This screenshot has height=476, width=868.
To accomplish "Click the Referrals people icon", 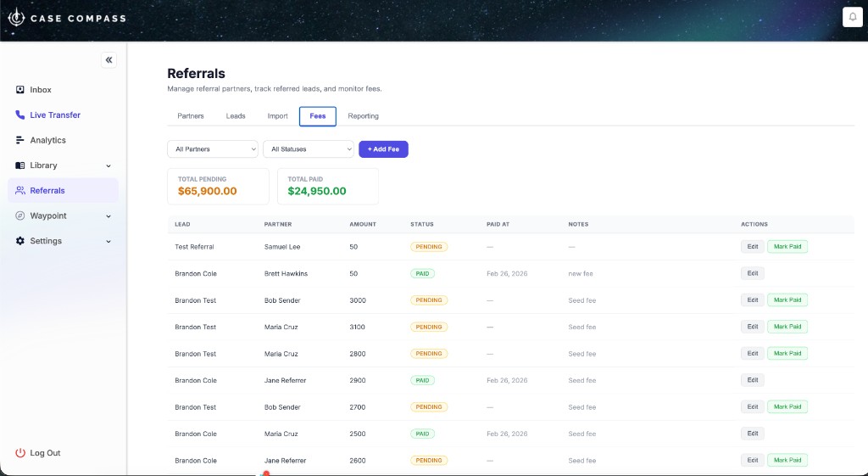I will pyautogui.click(x=20, y=191).
